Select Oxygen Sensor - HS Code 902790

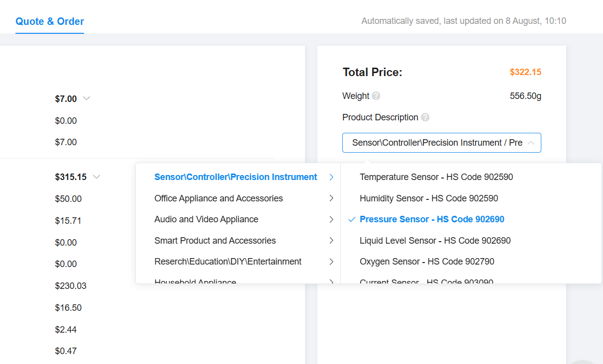tap(427, 262)
